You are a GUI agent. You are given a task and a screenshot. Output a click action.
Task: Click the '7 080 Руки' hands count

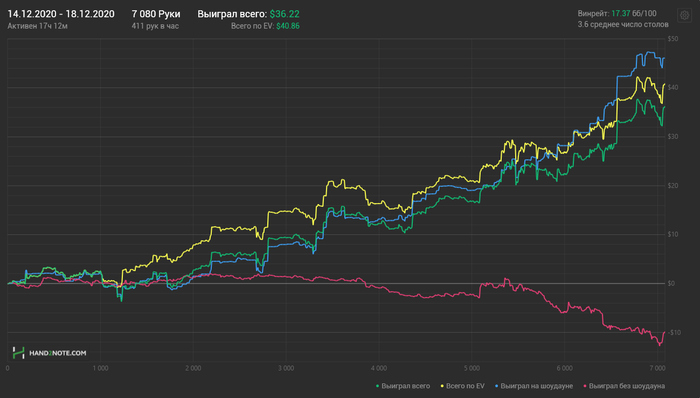coord(156,14)
